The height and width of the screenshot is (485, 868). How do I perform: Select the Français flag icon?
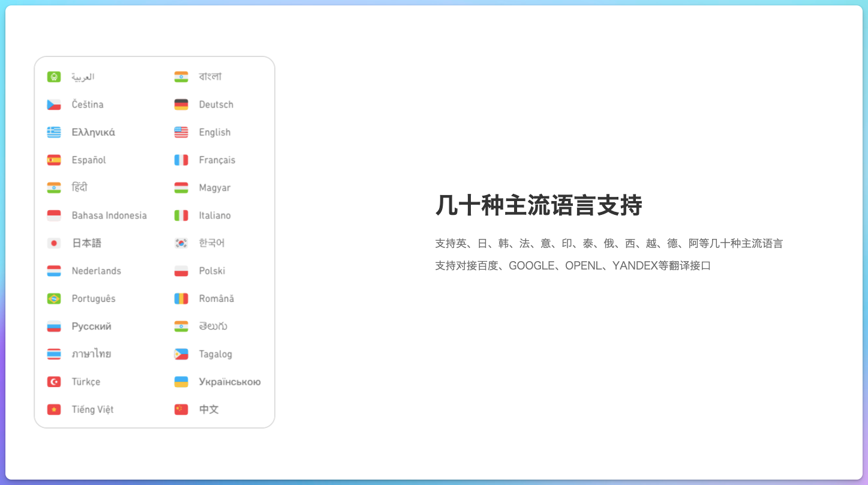tap(180, 160)
